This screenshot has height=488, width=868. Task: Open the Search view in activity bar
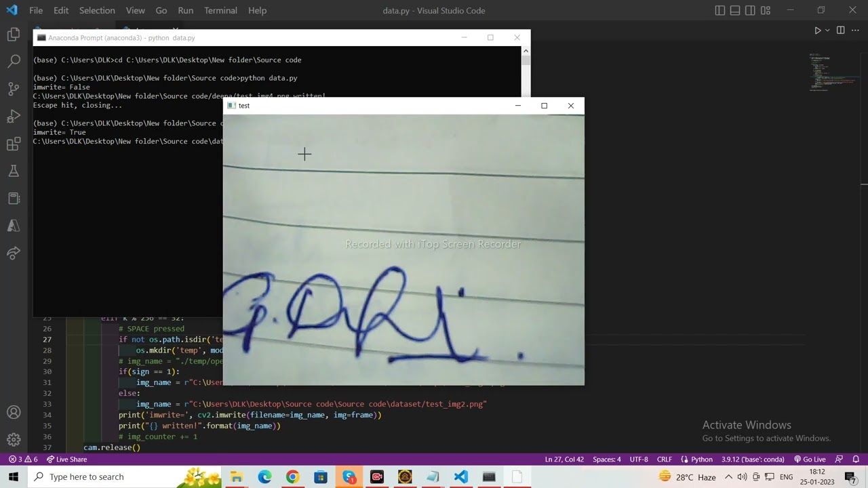click(x=14, y=62)
